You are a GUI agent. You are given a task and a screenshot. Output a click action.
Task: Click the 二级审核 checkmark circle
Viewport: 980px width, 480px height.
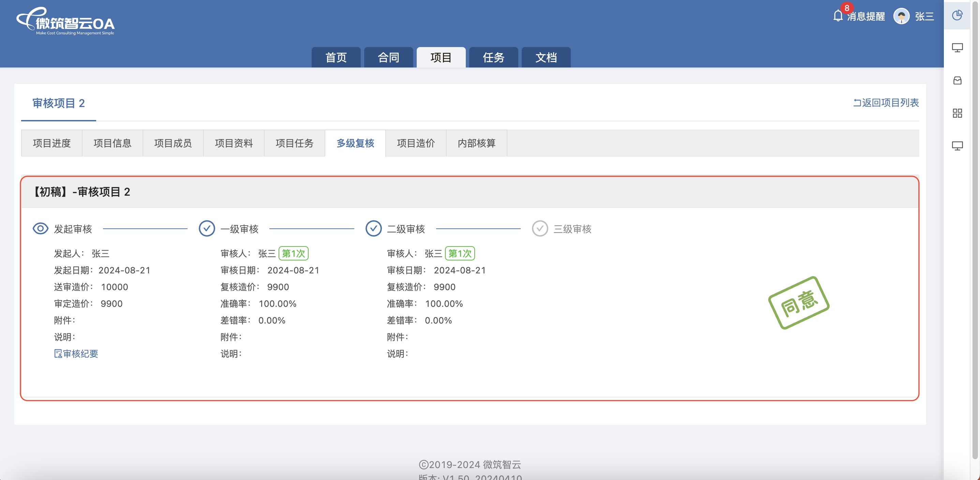(x=373, y=229)
